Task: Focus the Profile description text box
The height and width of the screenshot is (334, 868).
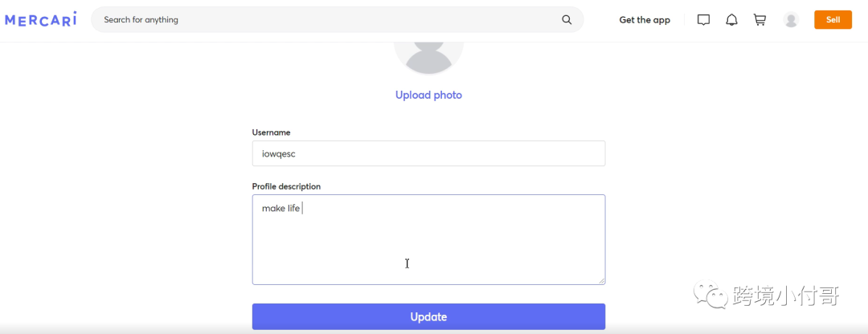Action: point(428,249)
